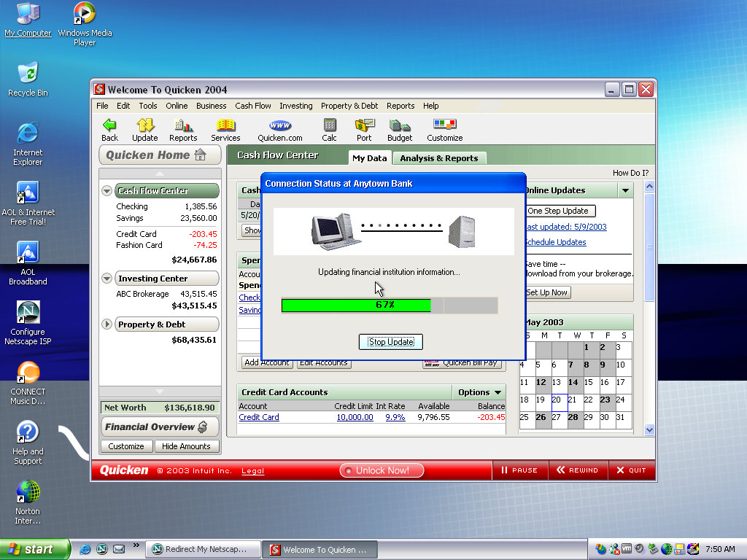Click the green update progress bar

pos(357,305)
